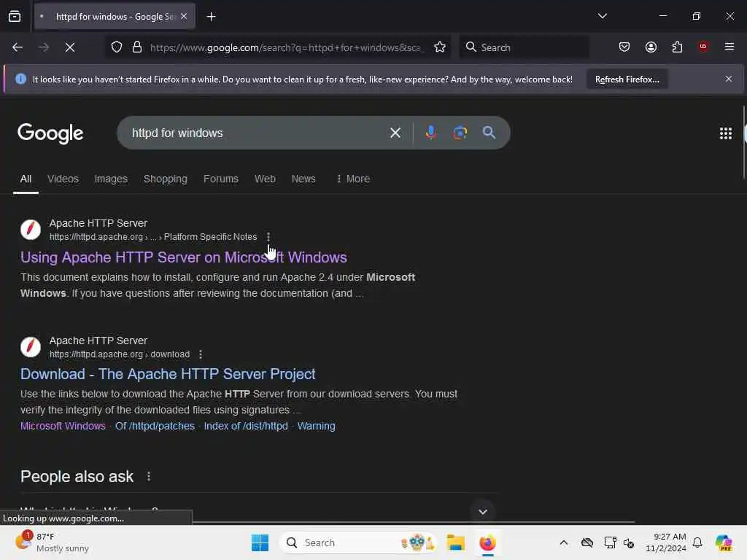Open the notifications bell icon

pos(697,542)
